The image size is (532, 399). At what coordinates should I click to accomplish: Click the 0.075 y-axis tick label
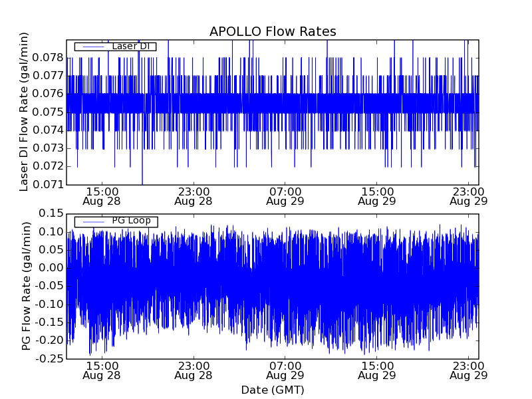(x=48, y=112)
